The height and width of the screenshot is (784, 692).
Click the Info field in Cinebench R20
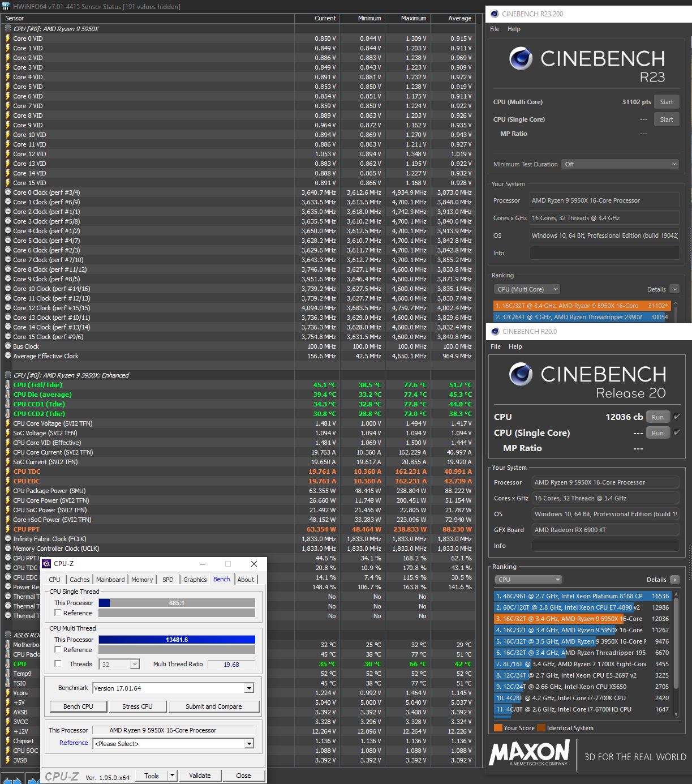[x=605, y=546]
